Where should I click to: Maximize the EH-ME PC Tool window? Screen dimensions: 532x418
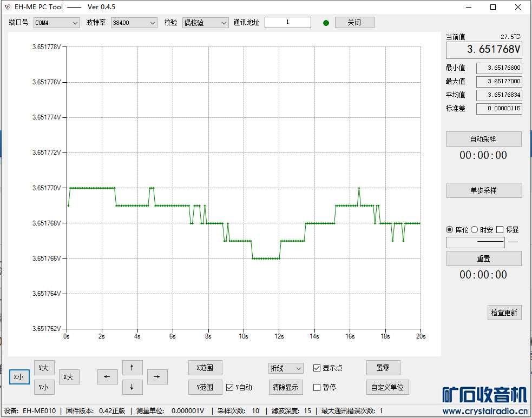click(x=494, y=7)
